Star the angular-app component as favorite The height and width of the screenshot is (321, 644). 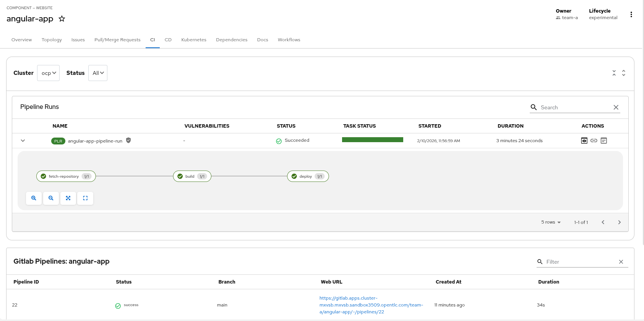click(x=62, y=19)
